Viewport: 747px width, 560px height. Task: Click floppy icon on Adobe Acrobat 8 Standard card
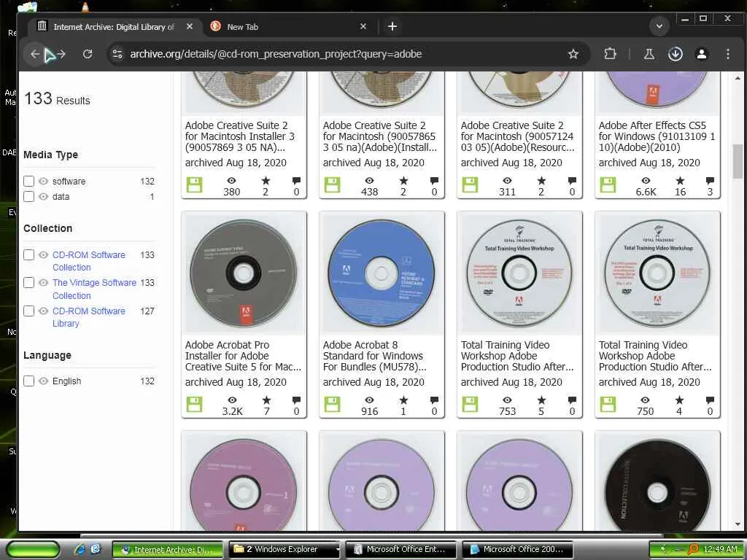[x=332, y=404]
